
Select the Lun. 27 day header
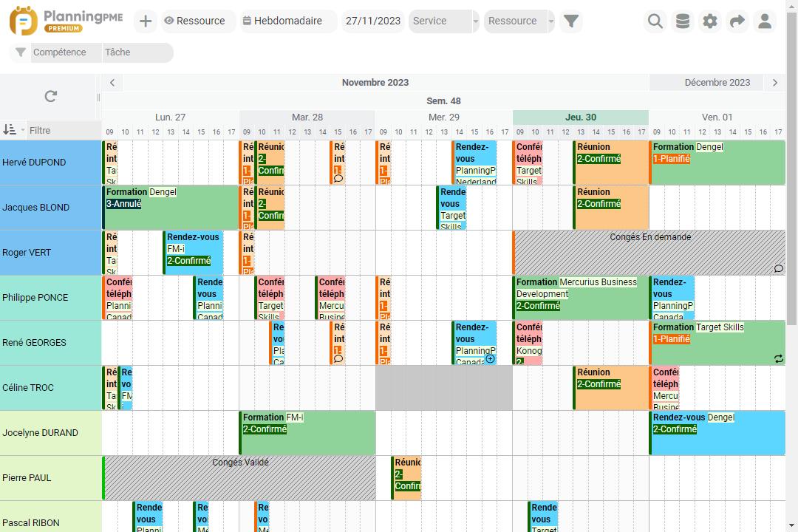[171, 117]
